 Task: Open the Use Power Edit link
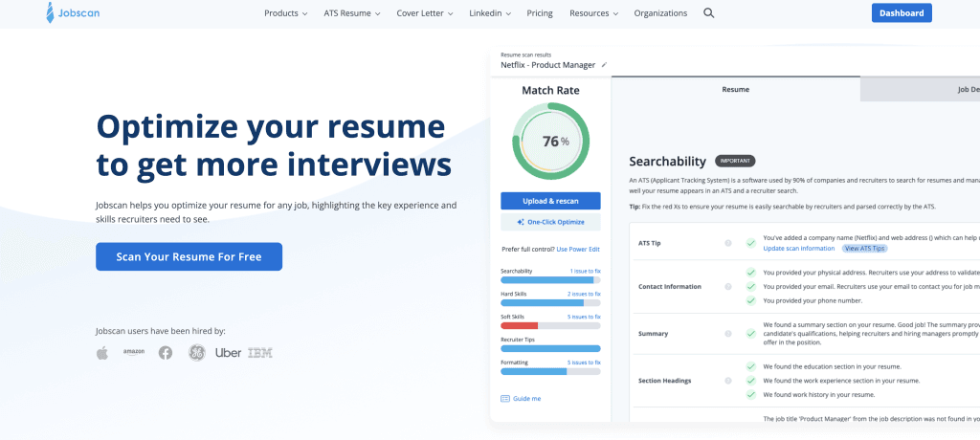(578, 250)
